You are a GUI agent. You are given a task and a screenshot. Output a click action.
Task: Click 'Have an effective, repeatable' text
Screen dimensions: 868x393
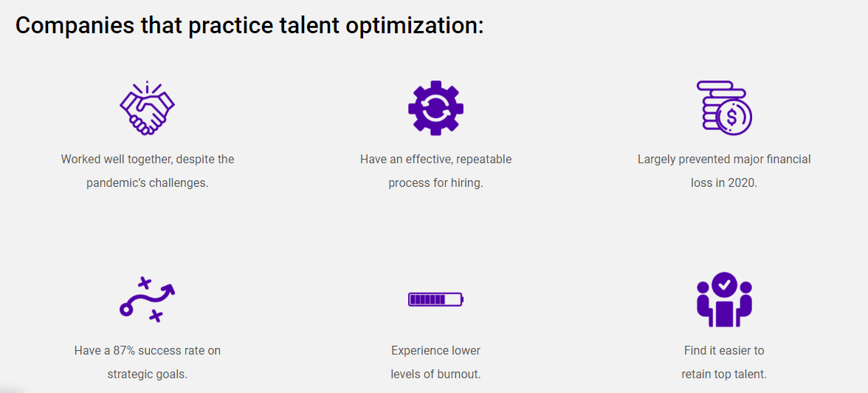click(435, 160)
